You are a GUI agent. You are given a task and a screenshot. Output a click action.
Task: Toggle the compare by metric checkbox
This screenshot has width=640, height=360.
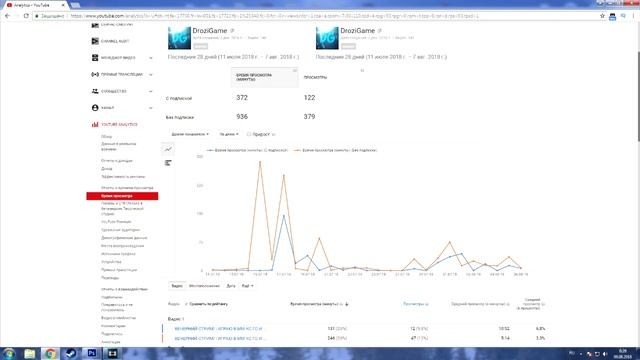pos(187,304)
